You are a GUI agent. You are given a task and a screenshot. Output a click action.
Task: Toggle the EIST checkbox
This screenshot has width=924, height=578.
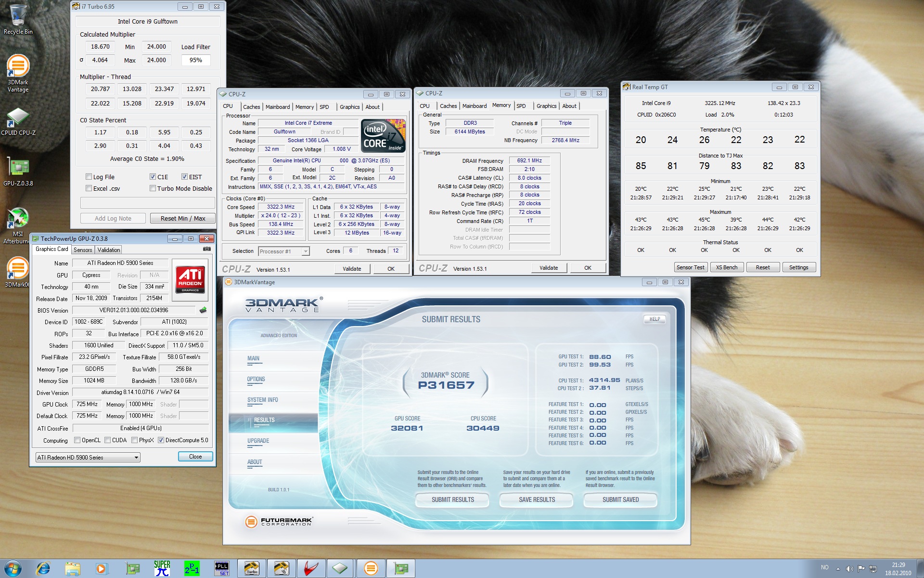pyautogui.click(x=184, y=177)
